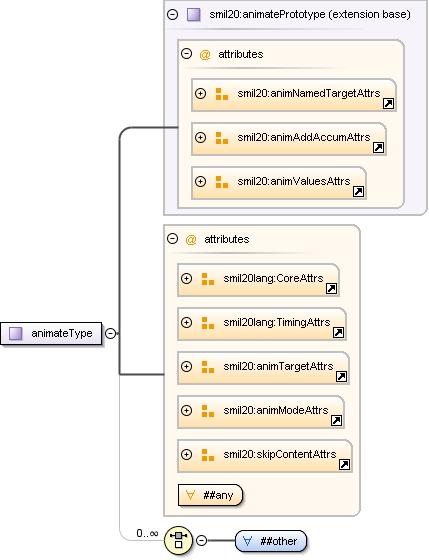Click the wildcard icon in ##any

[190, 495]
